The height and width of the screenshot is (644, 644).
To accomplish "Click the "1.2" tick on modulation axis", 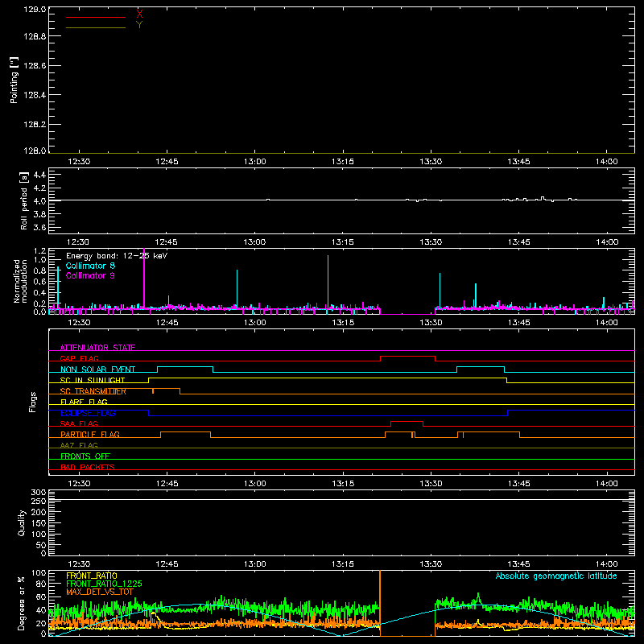I will click(39, 251).
